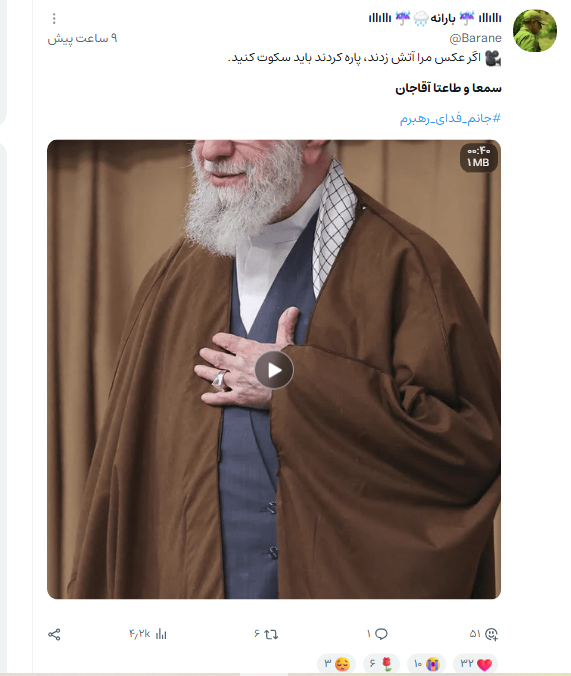Toggle the crying face reaction
Screen dimensions: 571x676
[x=427, y=663]
